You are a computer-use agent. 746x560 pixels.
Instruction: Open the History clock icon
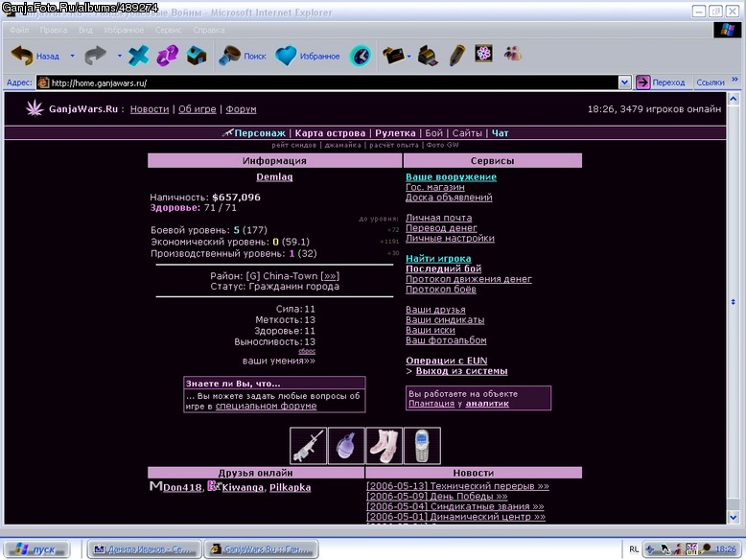pos(361,56)
